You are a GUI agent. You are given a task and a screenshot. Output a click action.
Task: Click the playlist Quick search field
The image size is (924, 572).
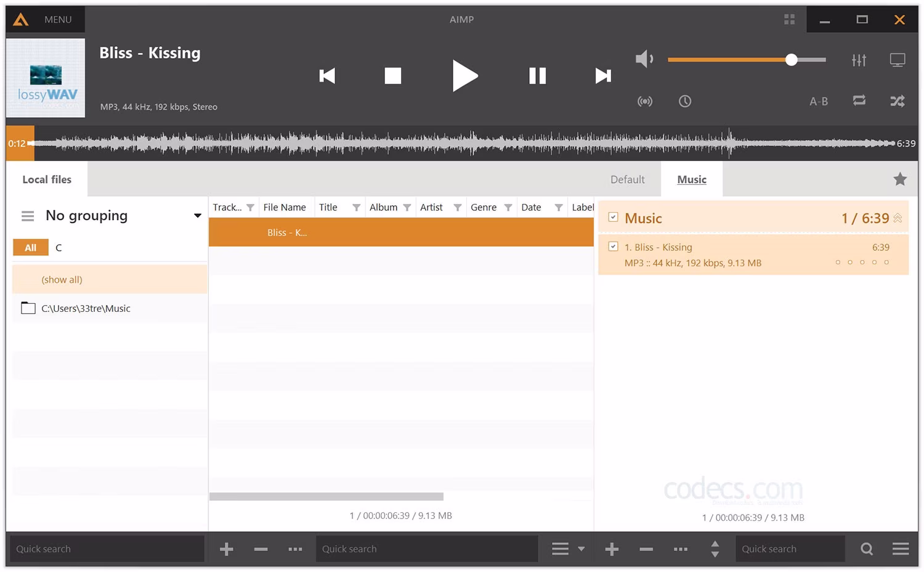[x=790, y=549]
